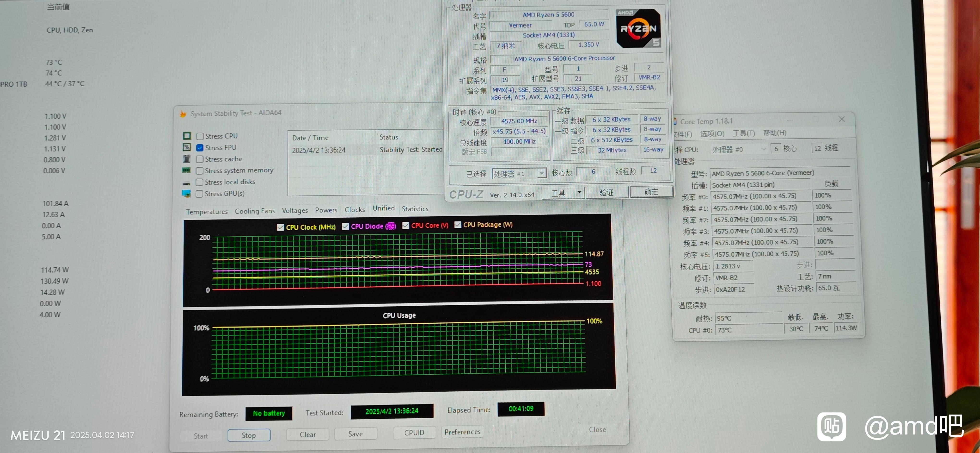Screen dimensions: 980x453
Task: Click the 确定 button in CPU-Z
Action: [x=651, y=192]
